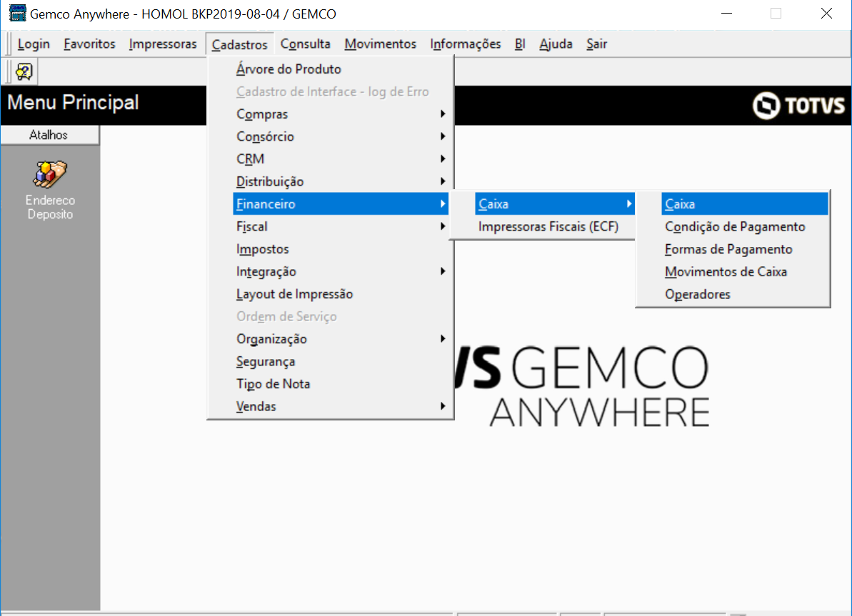Choose highlighted Caixa in the last submenu
The height and width of the screenshot is (616, 852).
(744, 203)
